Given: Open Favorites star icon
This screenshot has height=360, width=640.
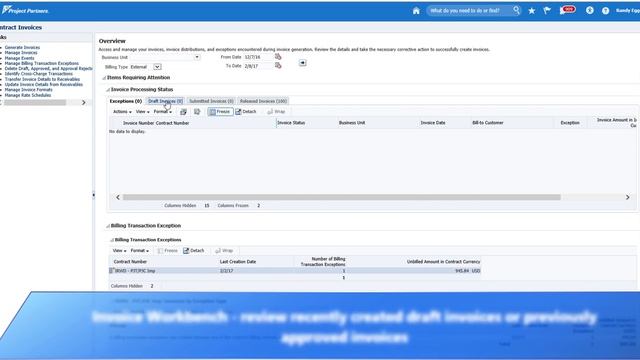Looking at the screenshot, I should (x=531, y=11).
